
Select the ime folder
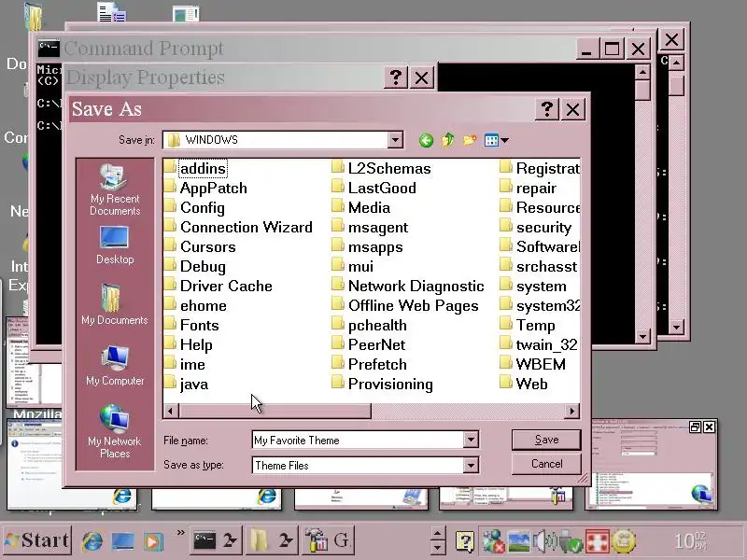(x=185, y=364)
